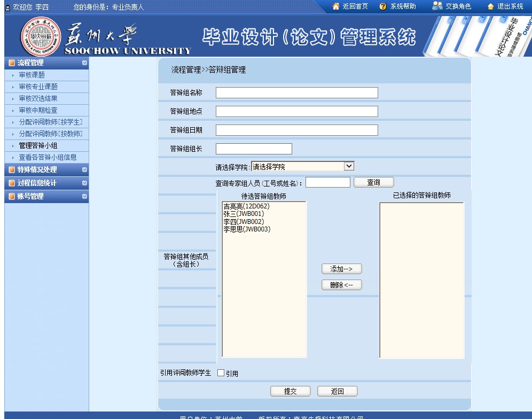Click the 退出系统 exit icon

pos(490,6)
